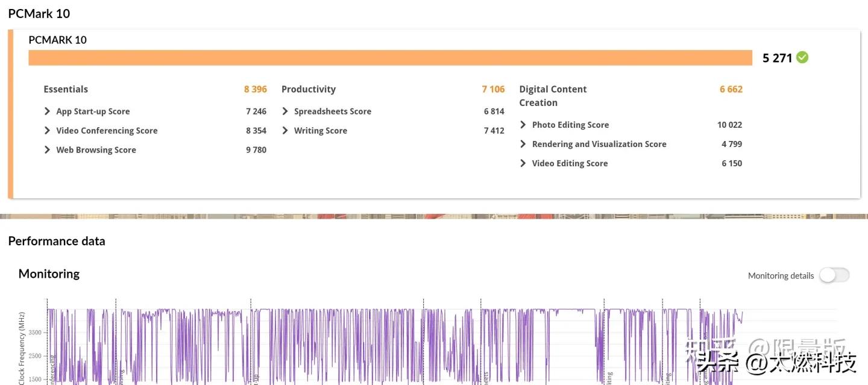Viewport: 868px width, 385px height.
Task: Click the overall score 5 271
Action: (x=777, y=58)
